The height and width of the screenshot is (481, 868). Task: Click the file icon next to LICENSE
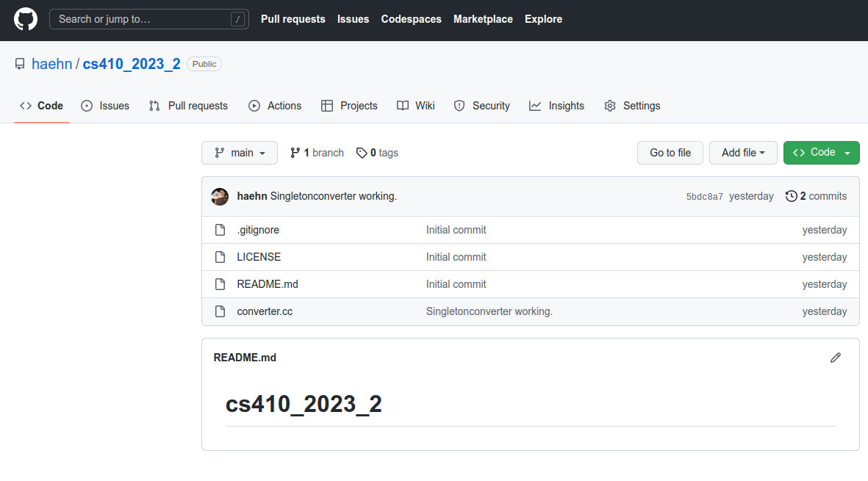coord(220,257)
